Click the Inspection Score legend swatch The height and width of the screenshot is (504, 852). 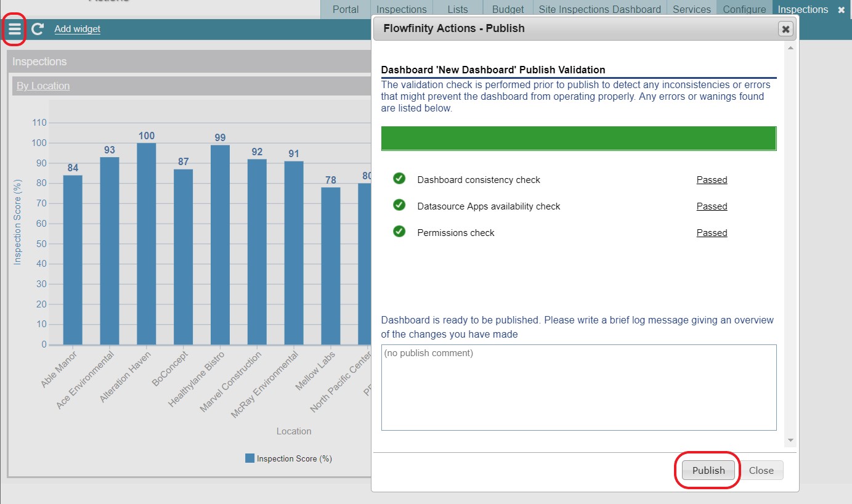pos(250,458)
